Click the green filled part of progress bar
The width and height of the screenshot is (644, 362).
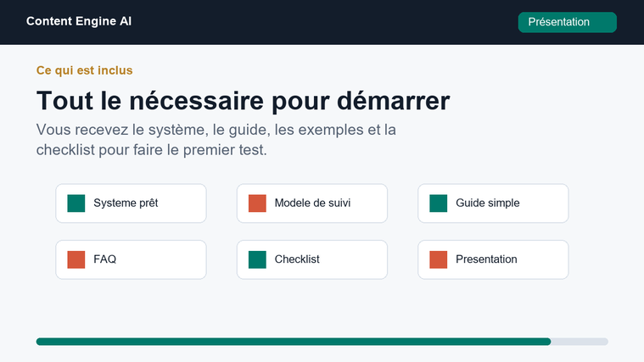294,342
